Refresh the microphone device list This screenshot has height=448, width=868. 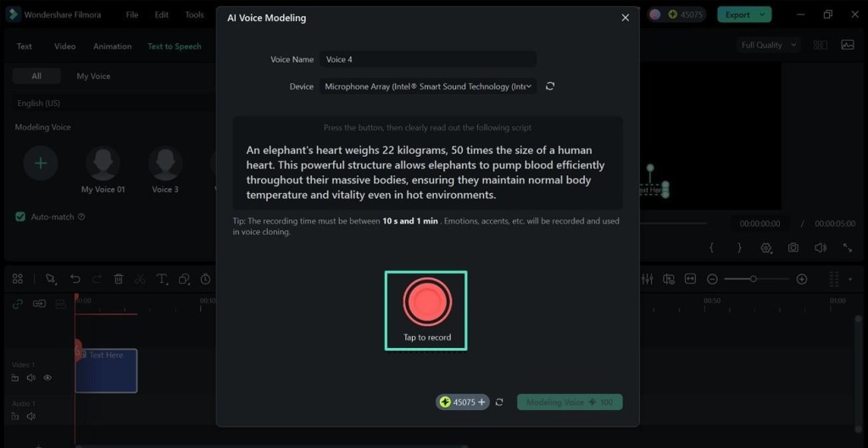click(550, 86)
